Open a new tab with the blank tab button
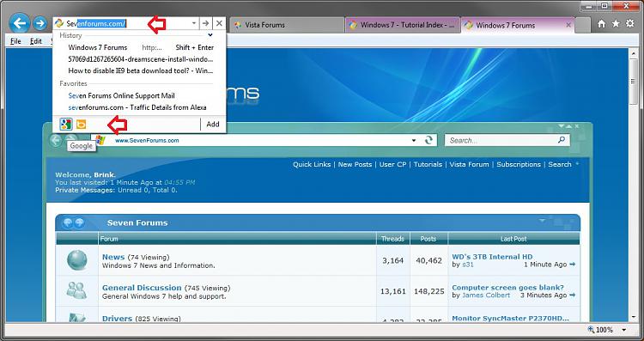Viewport: 644px width, 341px height. [x=582, y=25]
